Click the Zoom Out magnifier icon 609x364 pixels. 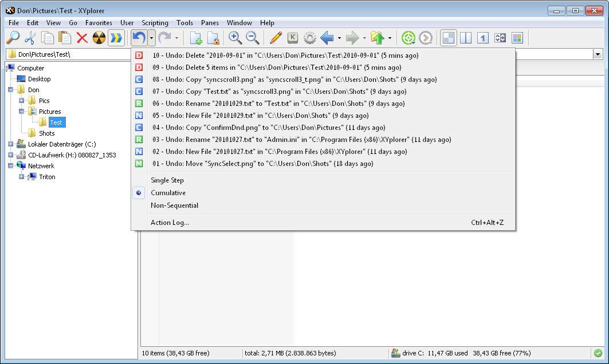(253, 38)
